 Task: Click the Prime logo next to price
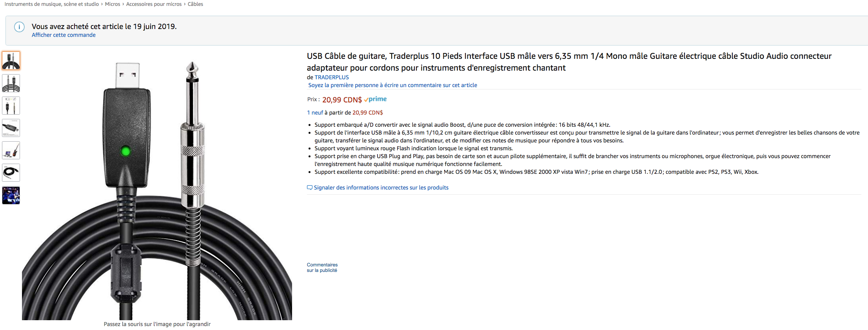(x=375, y=99)
